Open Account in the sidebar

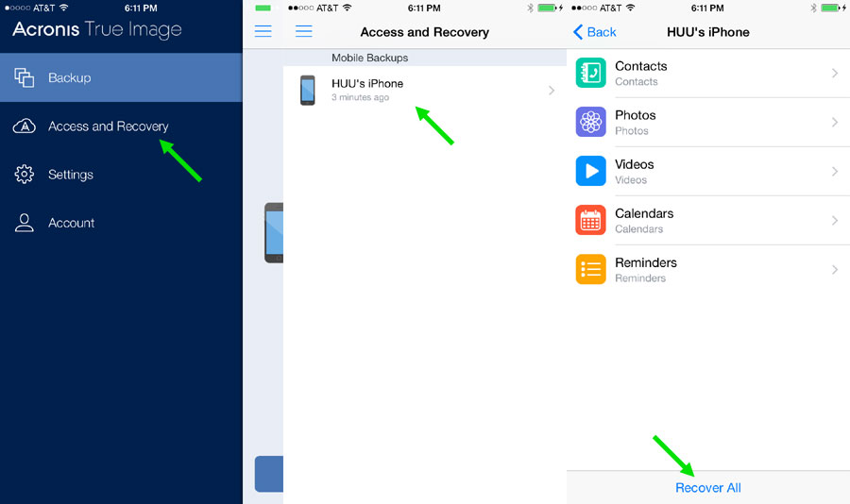(x=121, y=223)
